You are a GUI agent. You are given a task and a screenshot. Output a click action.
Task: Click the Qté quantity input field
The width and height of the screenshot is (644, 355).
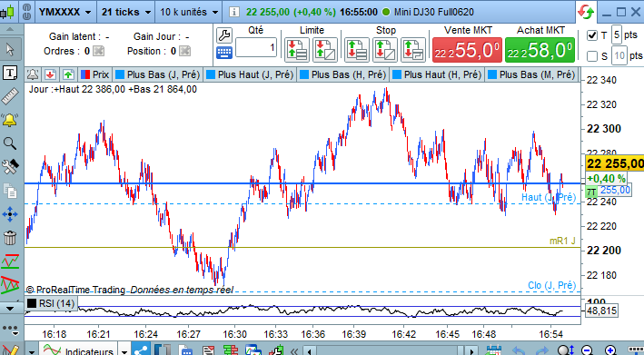tap(256, 47)
